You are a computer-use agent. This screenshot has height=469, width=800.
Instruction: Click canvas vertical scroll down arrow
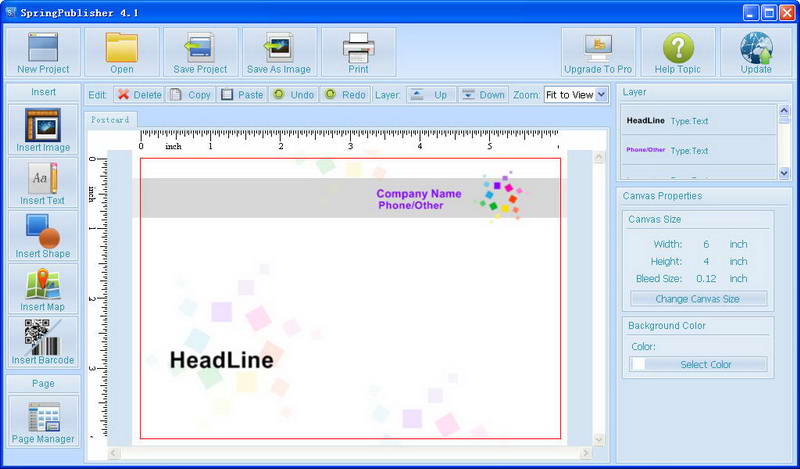point(599,439)
